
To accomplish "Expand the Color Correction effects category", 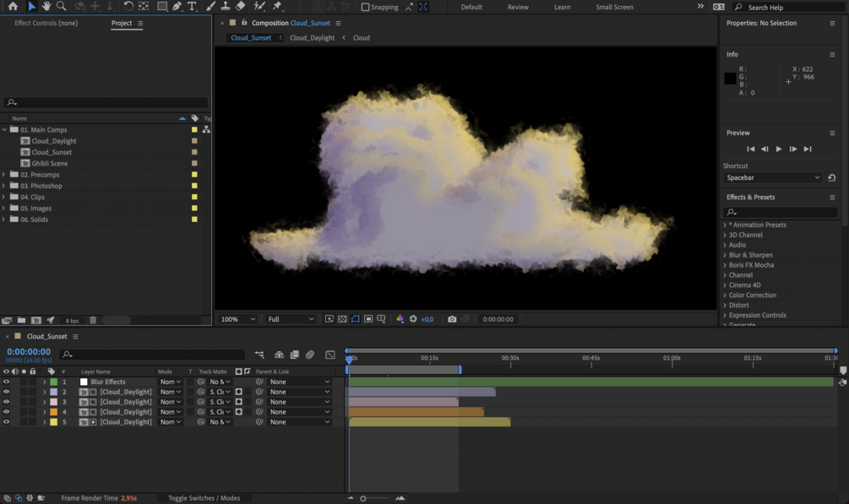I will (725, 295).
